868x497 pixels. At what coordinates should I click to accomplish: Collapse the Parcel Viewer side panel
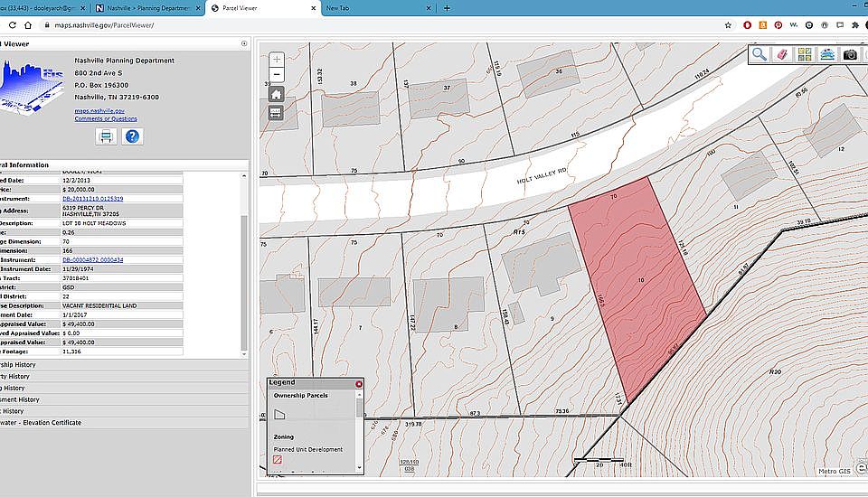click(x=244, y=43)
